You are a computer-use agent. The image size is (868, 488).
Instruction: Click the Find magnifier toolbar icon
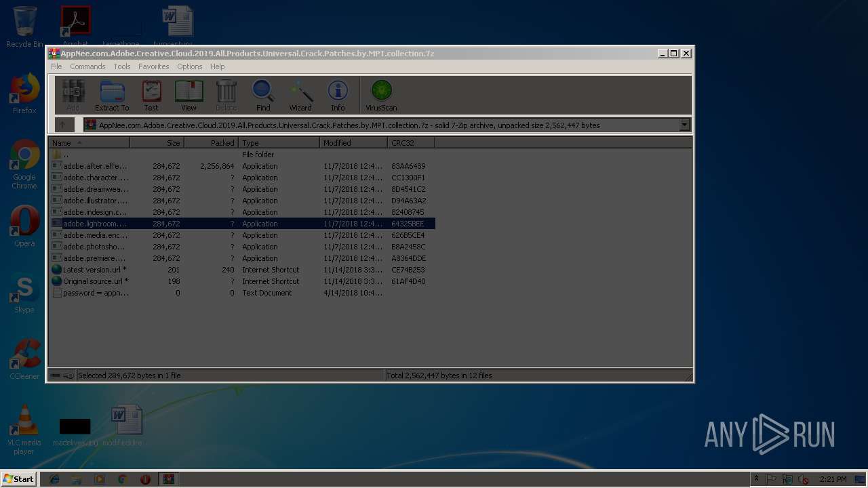coord(263,95)
